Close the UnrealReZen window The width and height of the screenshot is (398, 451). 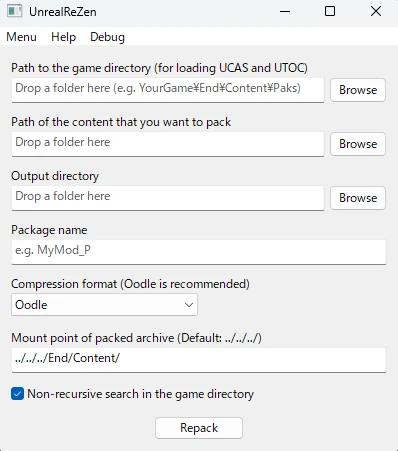click(x=376, y=11)
